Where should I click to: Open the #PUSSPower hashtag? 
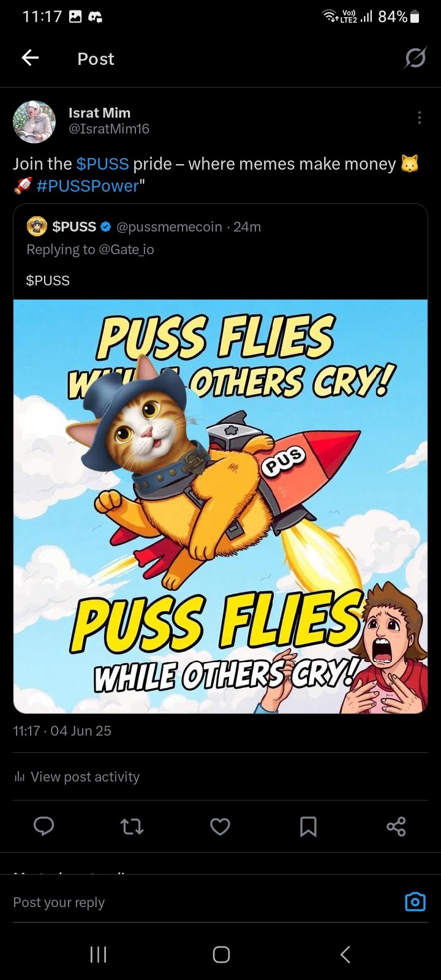tap(88, 186)
